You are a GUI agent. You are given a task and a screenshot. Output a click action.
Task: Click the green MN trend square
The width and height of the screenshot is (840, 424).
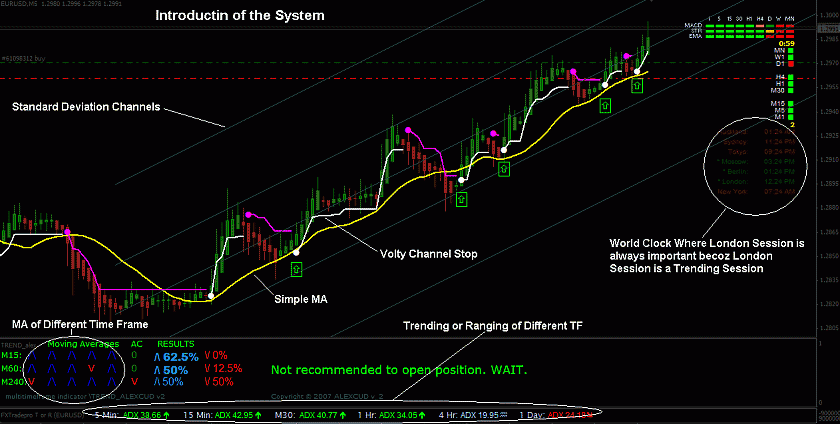pyautogui.click(x=791, y=50)
